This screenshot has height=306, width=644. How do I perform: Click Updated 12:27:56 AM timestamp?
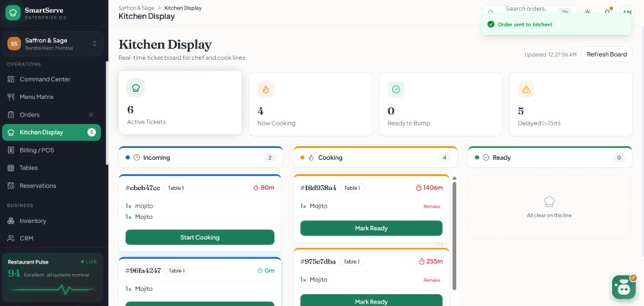point(551,54)
